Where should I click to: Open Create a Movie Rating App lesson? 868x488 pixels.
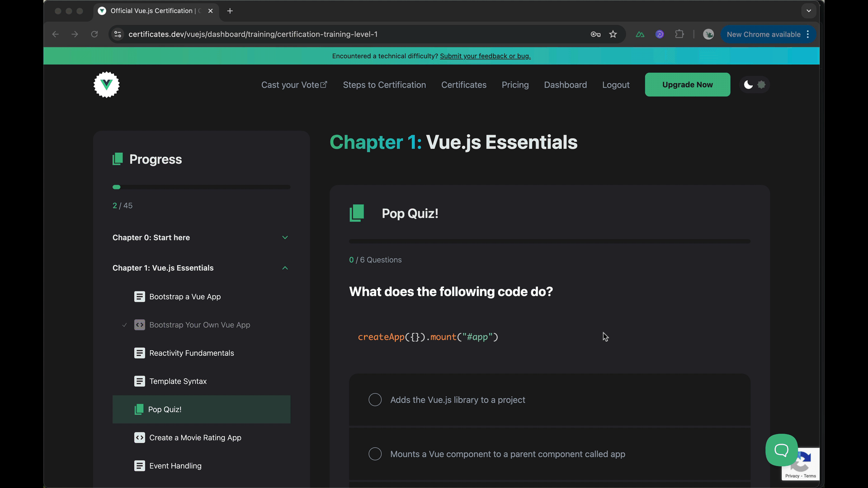coord(195,438)
